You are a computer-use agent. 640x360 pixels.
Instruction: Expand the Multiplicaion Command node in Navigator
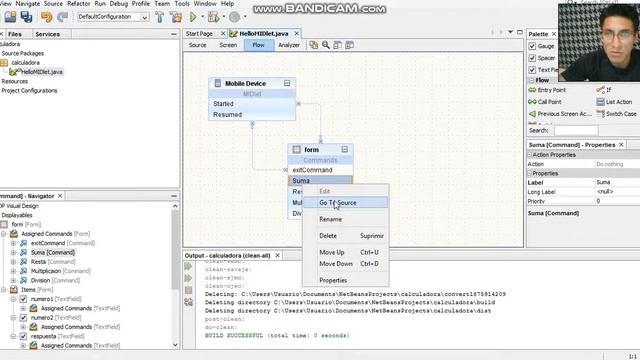point(13,271)
